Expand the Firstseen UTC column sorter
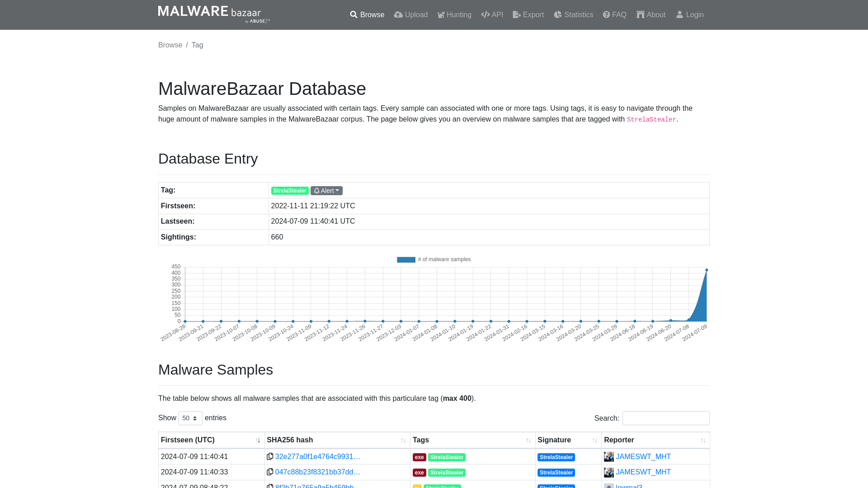Screen dimensions: 868x488 point(258,441)
